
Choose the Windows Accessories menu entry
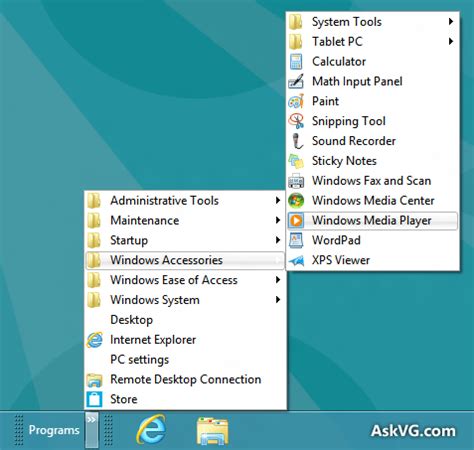[x=185, y=260]
